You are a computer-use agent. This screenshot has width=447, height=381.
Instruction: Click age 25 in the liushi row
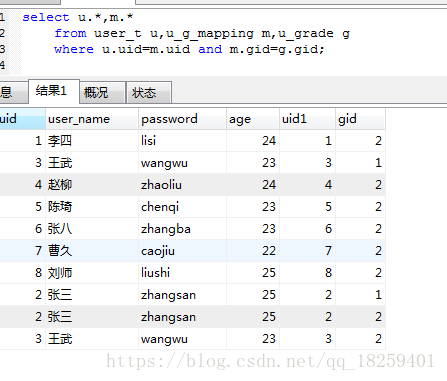pyautogui.click(x=253, y=273)
